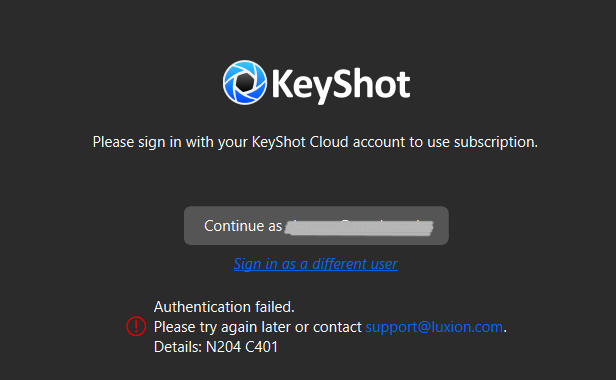
Task: Click the red exclamation error icon
Action: click(136, 326)
